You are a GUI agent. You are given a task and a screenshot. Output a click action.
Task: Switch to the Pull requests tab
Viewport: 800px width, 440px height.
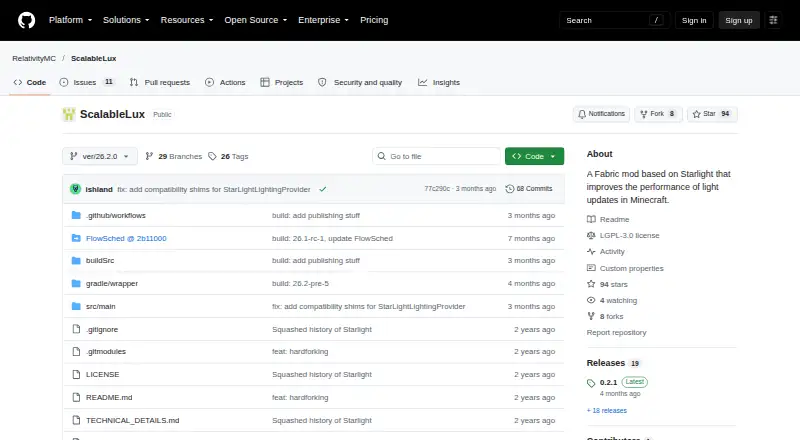[x=160, y=82]
